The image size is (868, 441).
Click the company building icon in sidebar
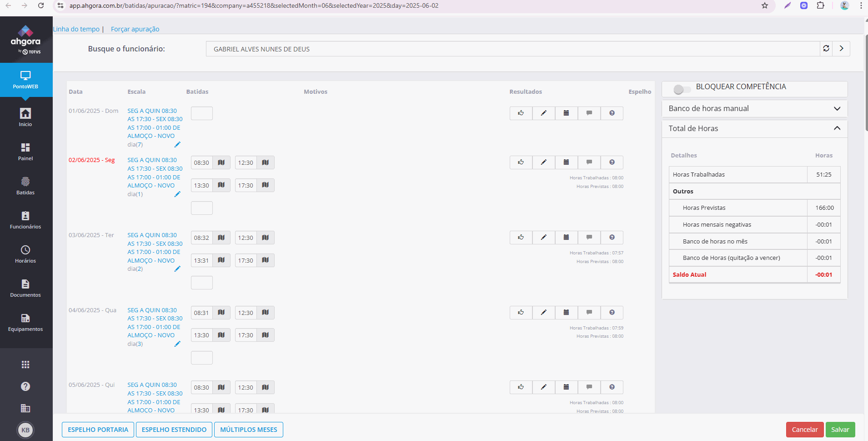coord(25,408)
